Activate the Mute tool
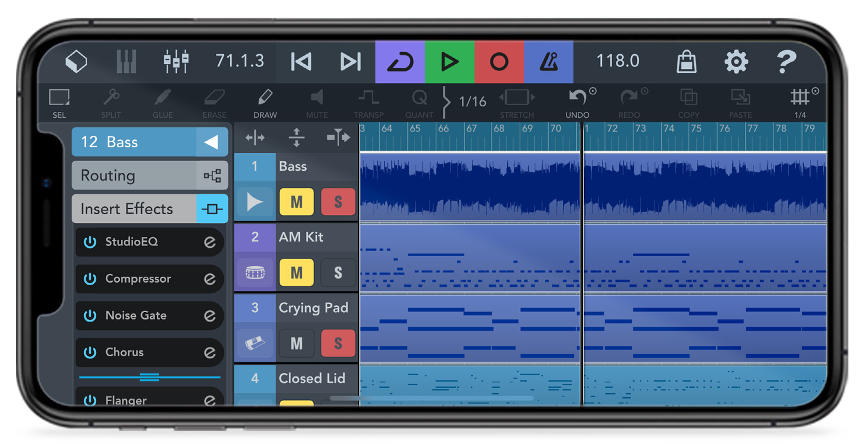Viewport: 868px width, 446px height. pyautogui.click(x=317, y=102)
